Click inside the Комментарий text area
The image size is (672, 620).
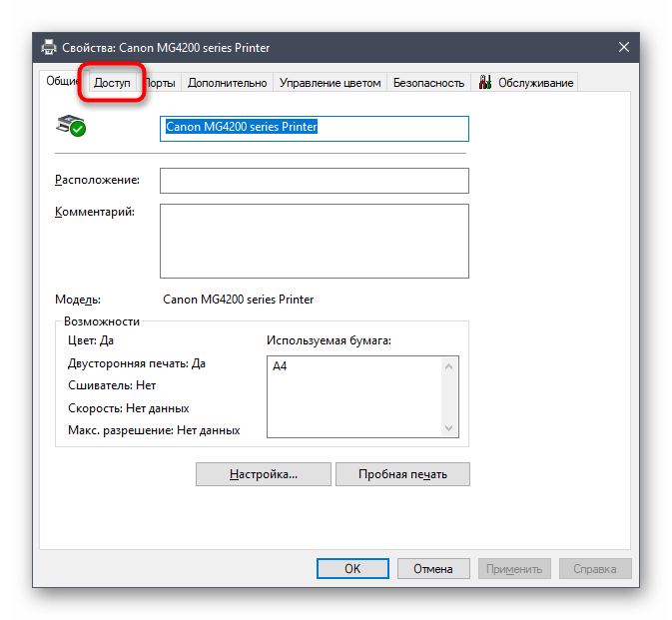pyautogui.click(x=315, y=241)
